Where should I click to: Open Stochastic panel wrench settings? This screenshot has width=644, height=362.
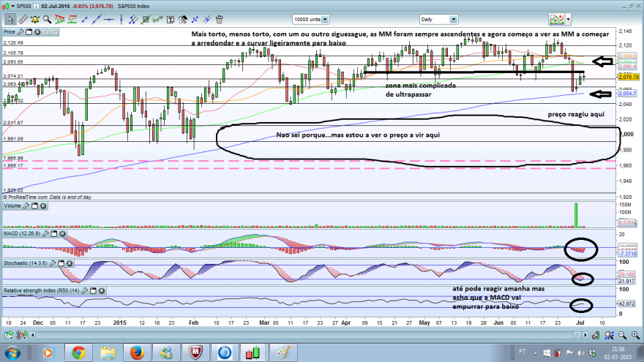click(x=53, y=263)
